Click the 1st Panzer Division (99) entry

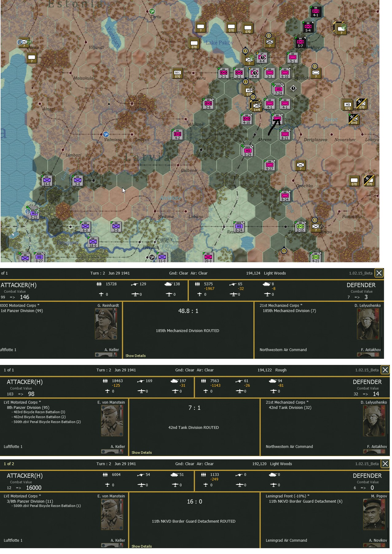(x=22, y=311)
